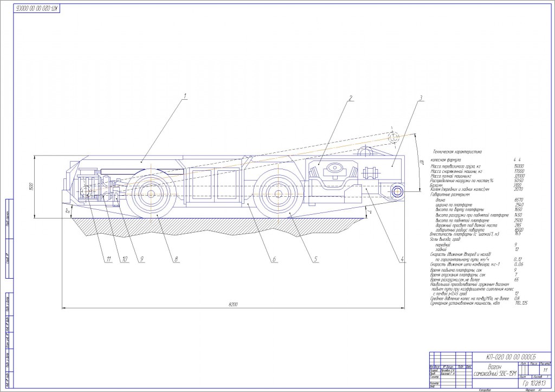Viewport: 555px width, 392px height.
Task: Click the value '65' for unloading time
Action: (x=517, y=280)
